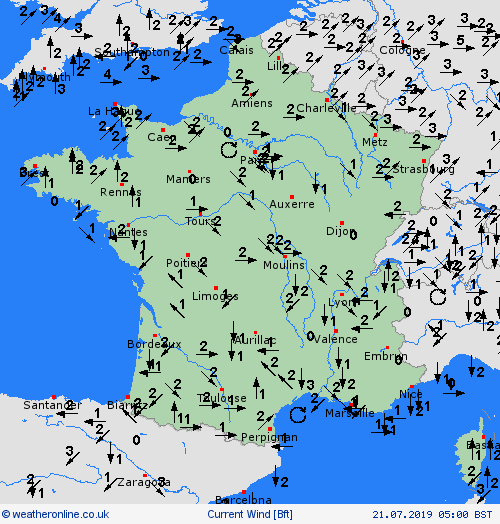The width and height of the screenshot is (500, 524).
Task: Click the circular calm symbol in Switzerland
Action: (x=438, y=296)
